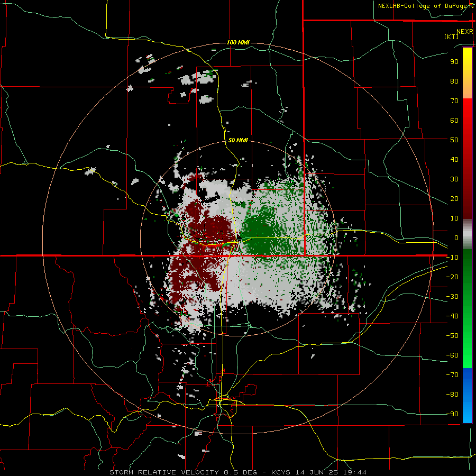Viewport: 476px width, 476px height.
Task: Select the "NEXLAB-College of DuPage" header text
Action: coord(422,6)
